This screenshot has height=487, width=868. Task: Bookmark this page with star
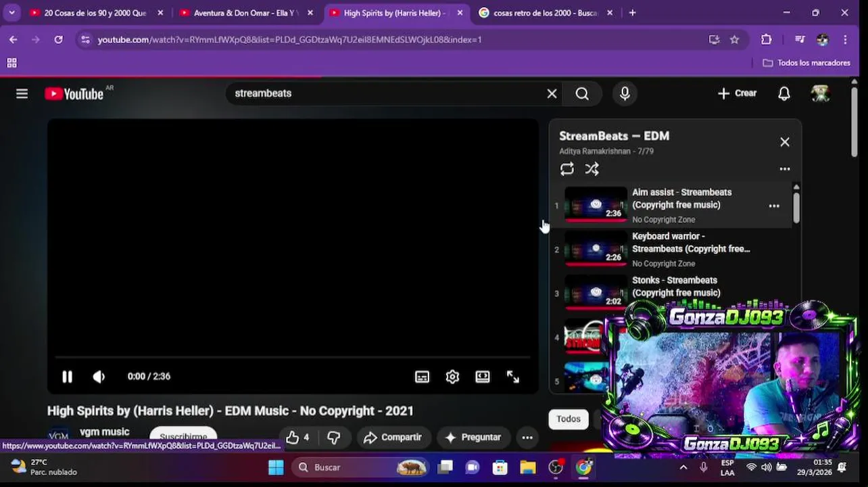734,40
